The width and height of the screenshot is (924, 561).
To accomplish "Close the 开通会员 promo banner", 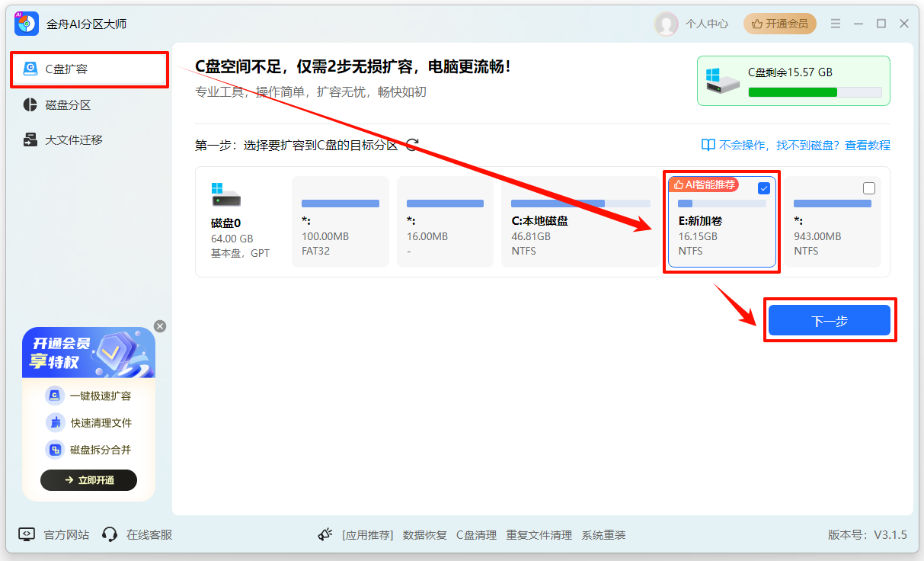I will point(159,326).
